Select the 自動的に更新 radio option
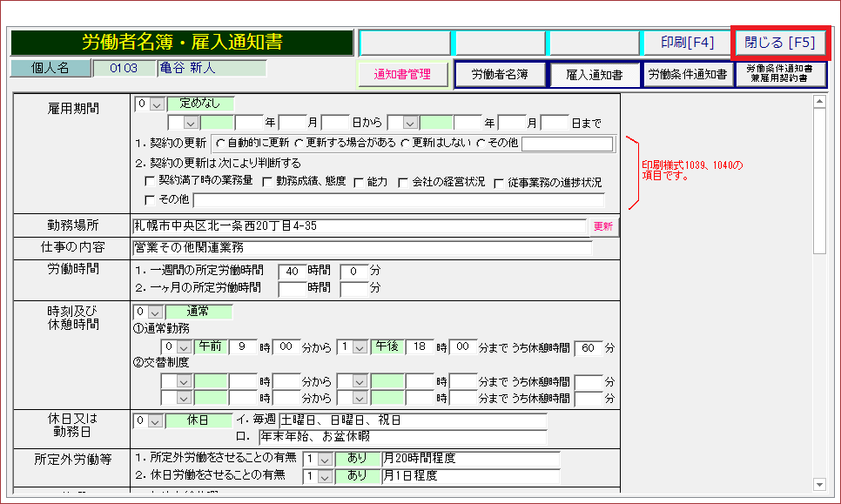Viewport: 841px width, 504px height. click(219, 143)
